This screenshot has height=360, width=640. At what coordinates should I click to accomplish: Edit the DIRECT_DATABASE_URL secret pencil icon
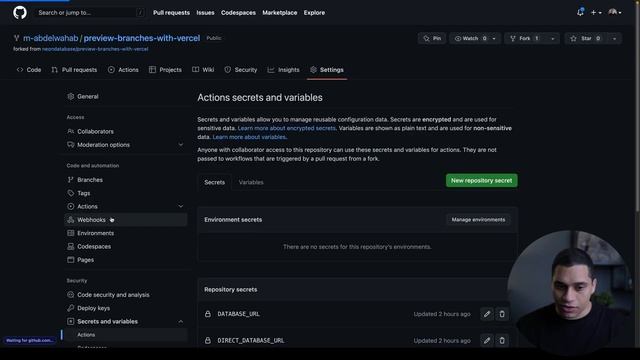click(487, 340)
